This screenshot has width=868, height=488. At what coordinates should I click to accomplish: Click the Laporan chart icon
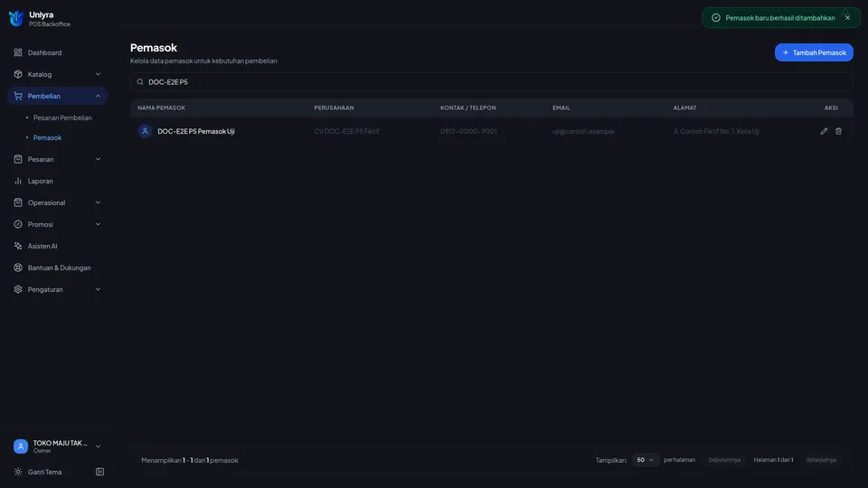[18, 181]
